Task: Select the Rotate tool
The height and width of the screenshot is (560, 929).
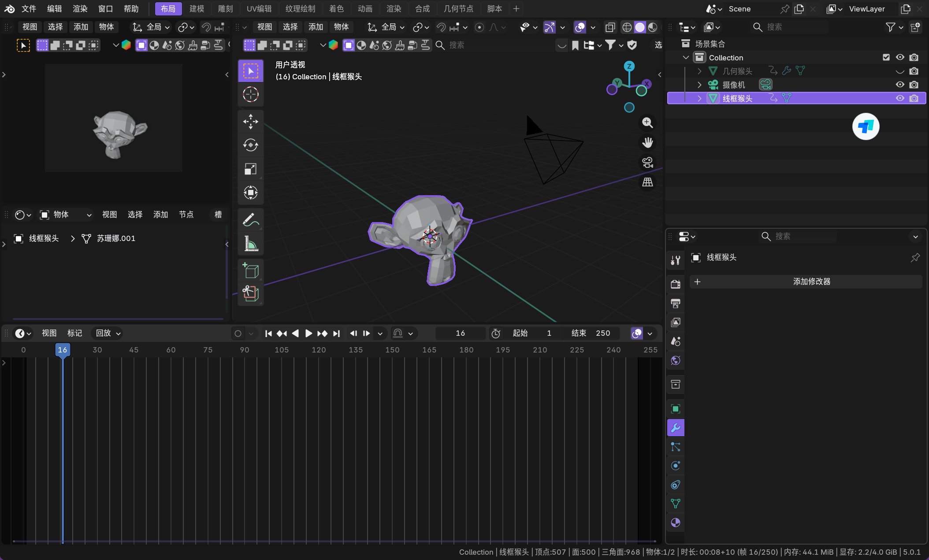Action: coord(250,145)
